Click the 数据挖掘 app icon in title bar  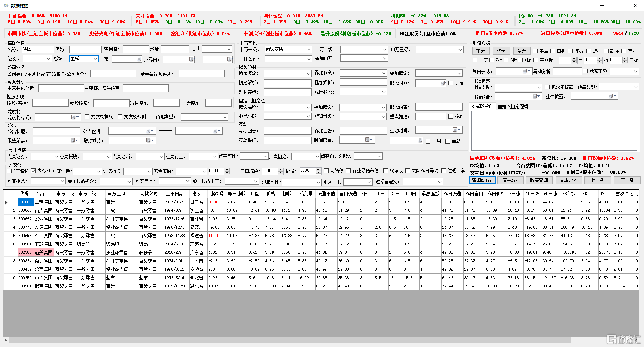5,5
